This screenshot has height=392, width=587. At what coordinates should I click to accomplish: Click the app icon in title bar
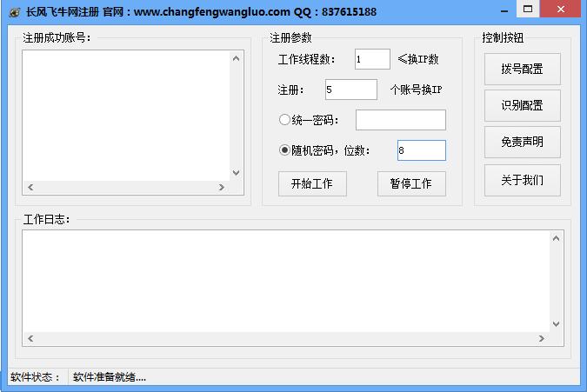(15, 12)
